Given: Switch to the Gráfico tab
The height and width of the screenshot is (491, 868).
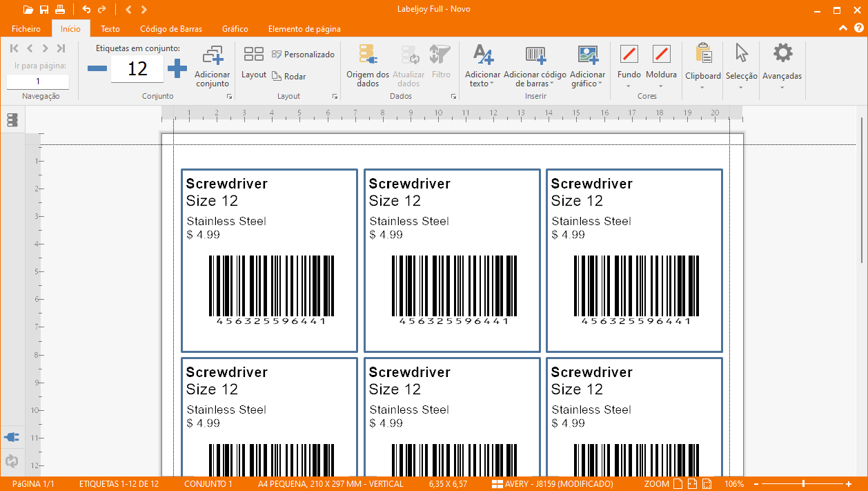Looking at the screenshot, I should pos(235,29).
